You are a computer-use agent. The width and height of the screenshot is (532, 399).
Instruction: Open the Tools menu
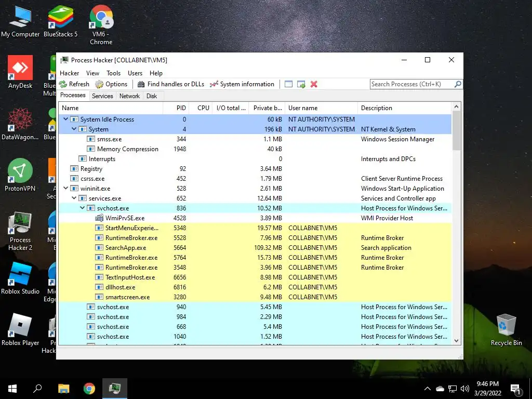click(x=113, y=73)
